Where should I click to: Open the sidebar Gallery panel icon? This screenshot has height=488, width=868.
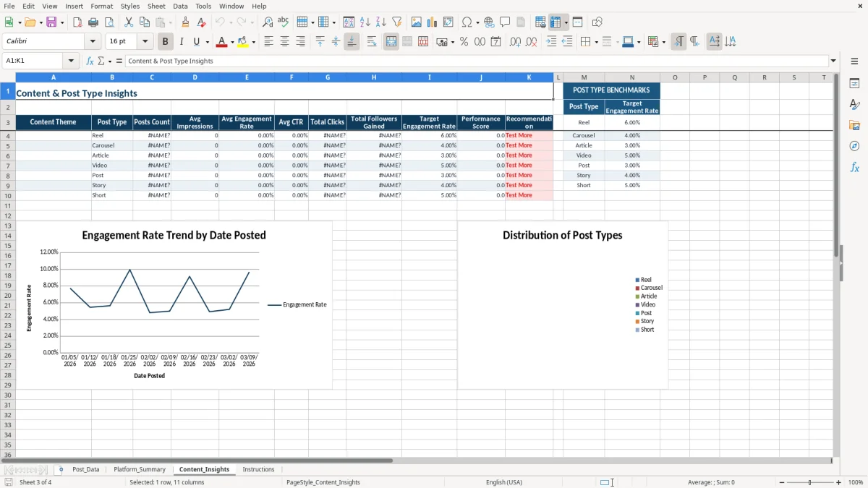(854, 125)
